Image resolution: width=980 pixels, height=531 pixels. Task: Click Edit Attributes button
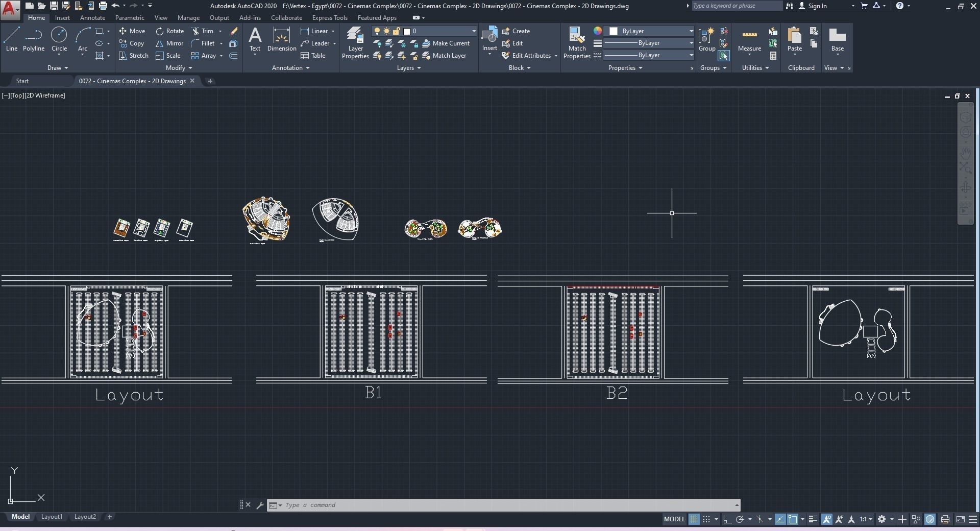click(526, 56)
